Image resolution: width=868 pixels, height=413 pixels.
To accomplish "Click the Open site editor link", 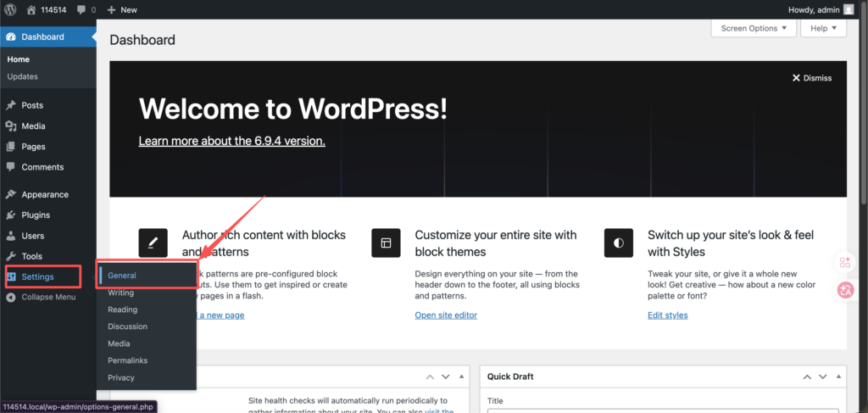I will [x=446, y=315].
